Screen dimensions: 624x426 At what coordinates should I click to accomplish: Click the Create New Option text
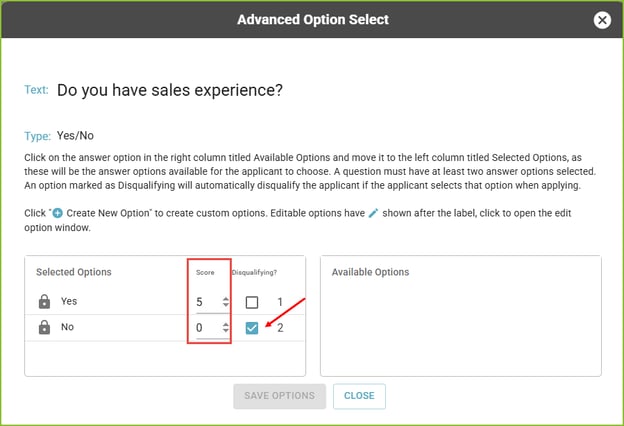(x=111, y=214)
